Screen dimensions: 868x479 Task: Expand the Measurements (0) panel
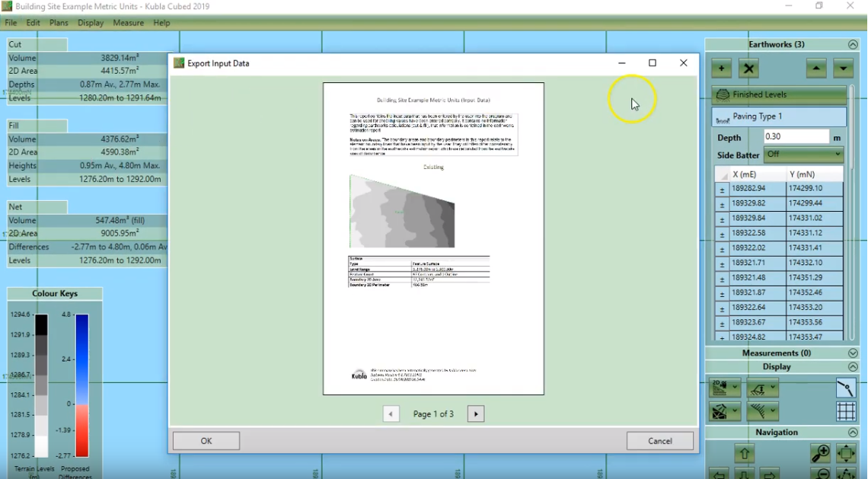pyautogui.click(x=853, y=353)
